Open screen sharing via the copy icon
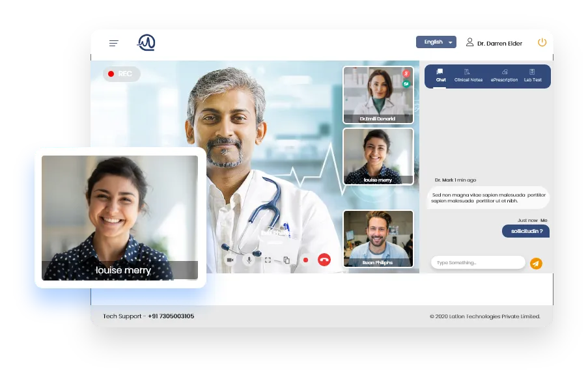The width and height of the screenshot is (588, 384). click(287, 260)
